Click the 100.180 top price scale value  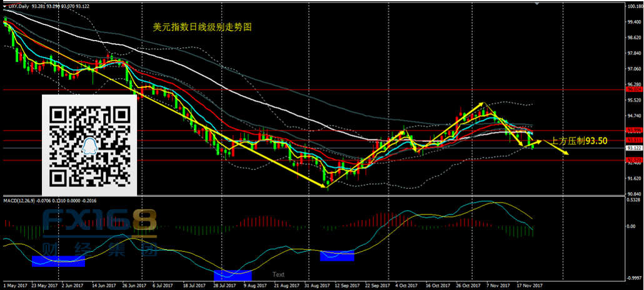(x=633, y=6)
